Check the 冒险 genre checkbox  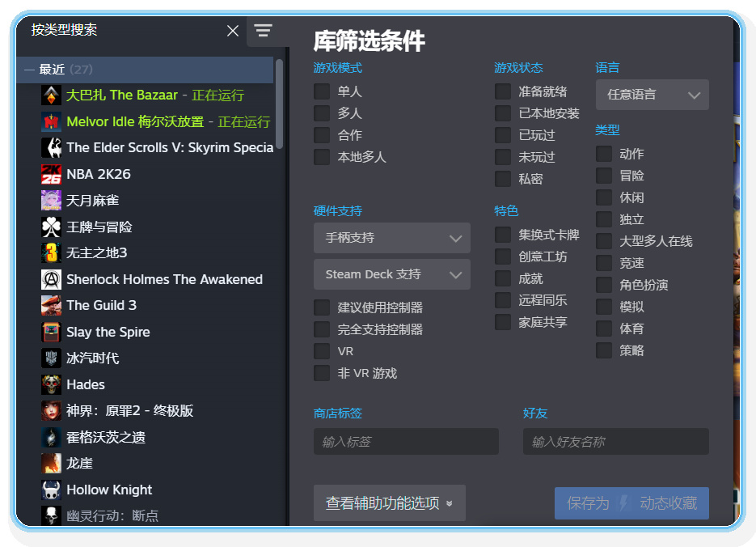pyautogui.click(x=604, y=176)
